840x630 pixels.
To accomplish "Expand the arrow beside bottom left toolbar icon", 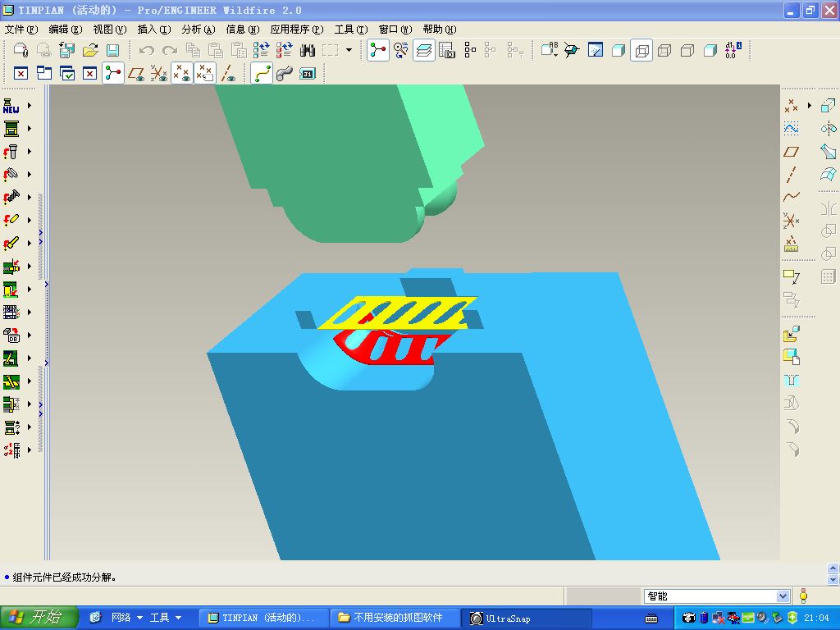I will click(30, 450).
